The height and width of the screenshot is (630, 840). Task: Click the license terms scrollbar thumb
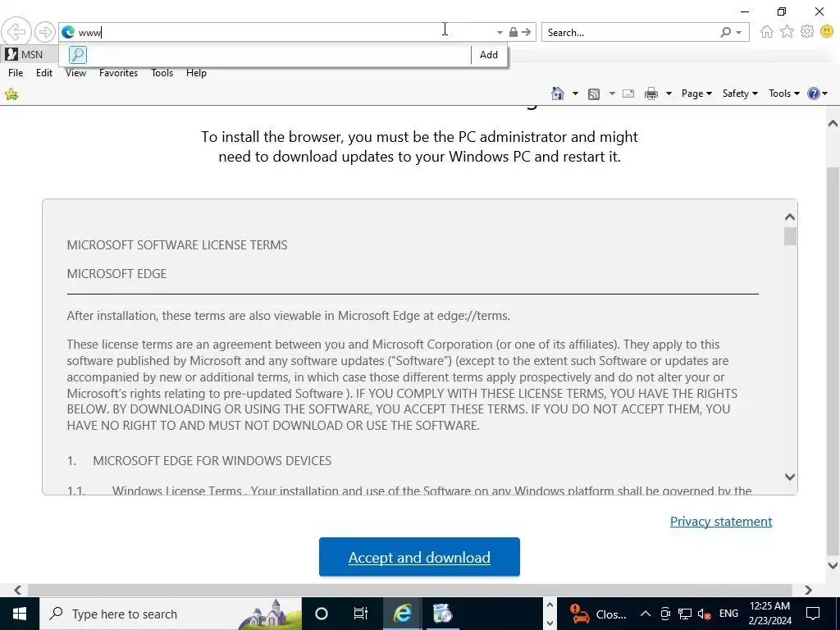790,236
